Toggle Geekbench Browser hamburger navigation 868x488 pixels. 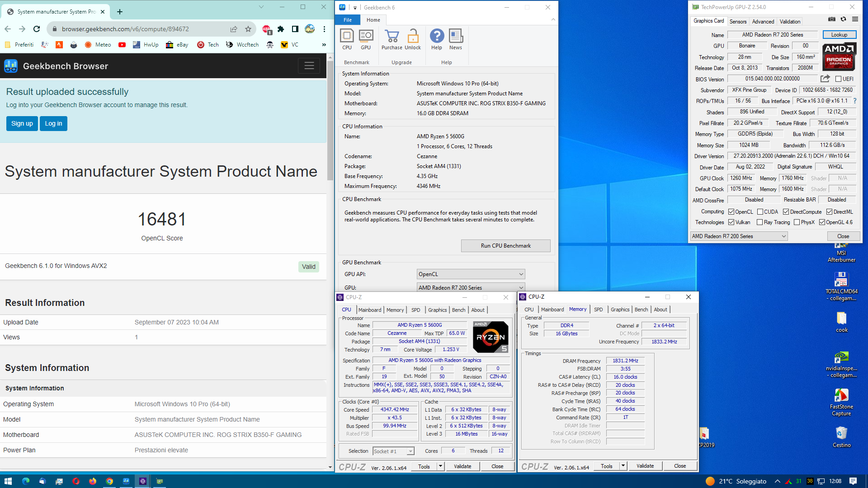(309, 66)
